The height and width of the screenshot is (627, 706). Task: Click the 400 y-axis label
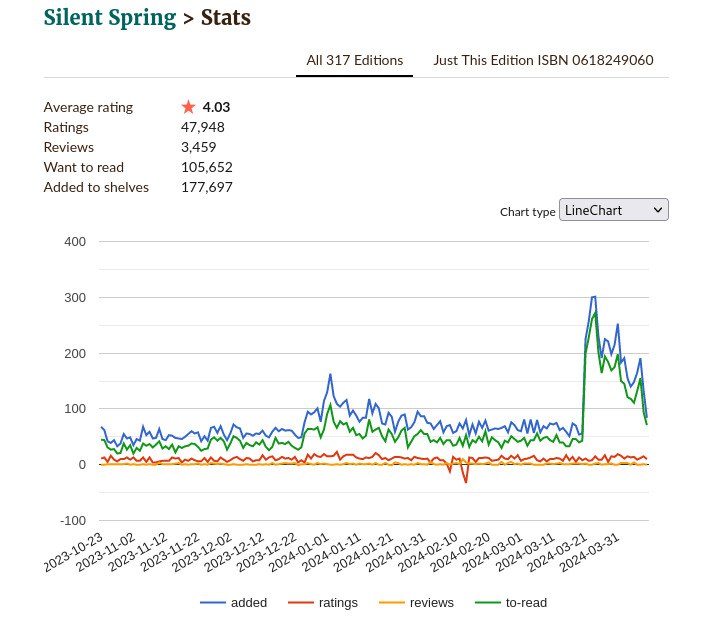75,242
